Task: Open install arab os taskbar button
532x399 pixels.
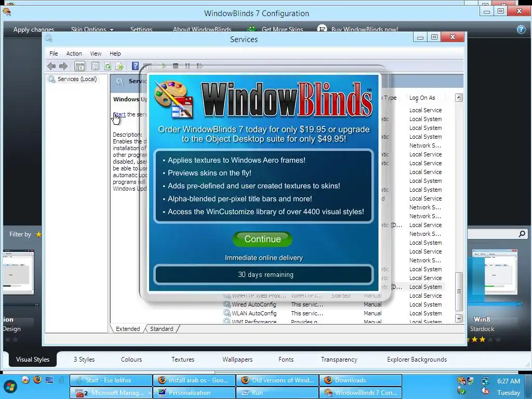Action: click(194, 380)
